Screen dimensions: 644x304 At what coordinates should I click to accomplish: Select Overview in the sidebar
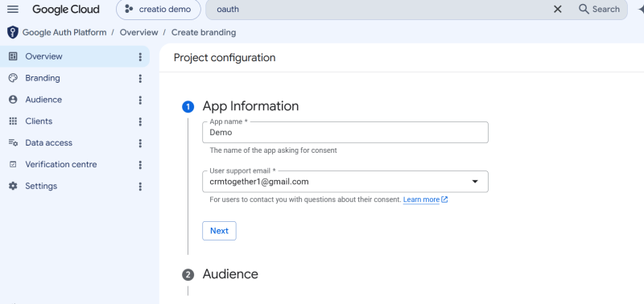75,56
